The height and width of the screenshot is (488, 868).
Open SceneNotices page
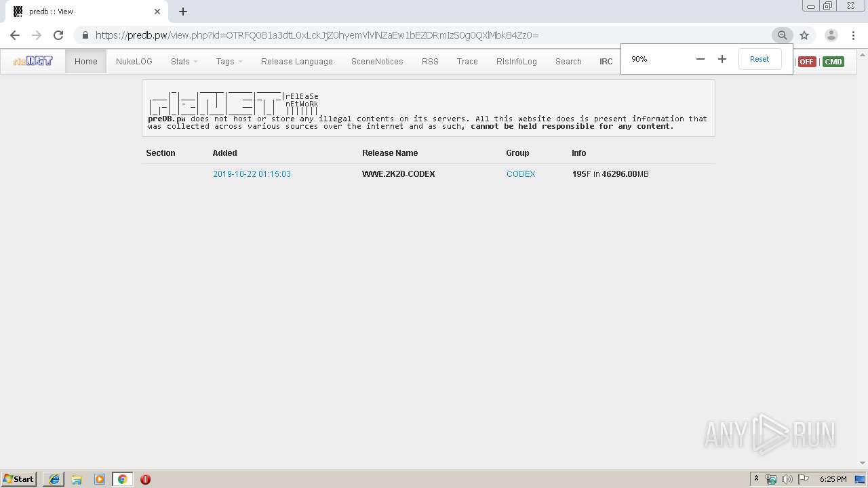[377, 61]
